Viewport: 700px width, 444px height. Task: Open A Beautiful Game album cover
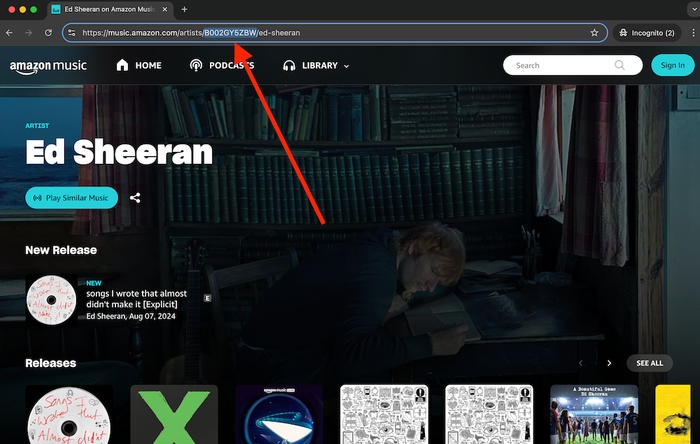pyautogui.click(x=594, y=415)
